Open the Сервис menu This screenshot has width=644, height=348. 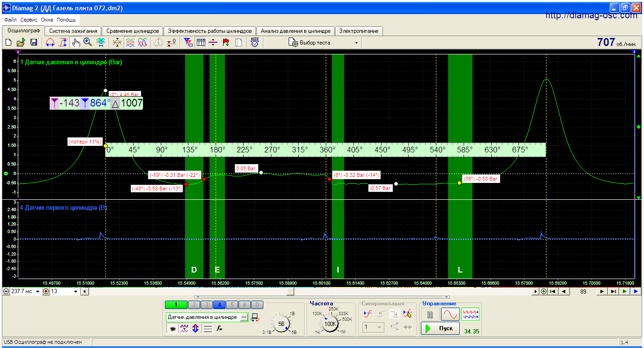coord(29,20)
